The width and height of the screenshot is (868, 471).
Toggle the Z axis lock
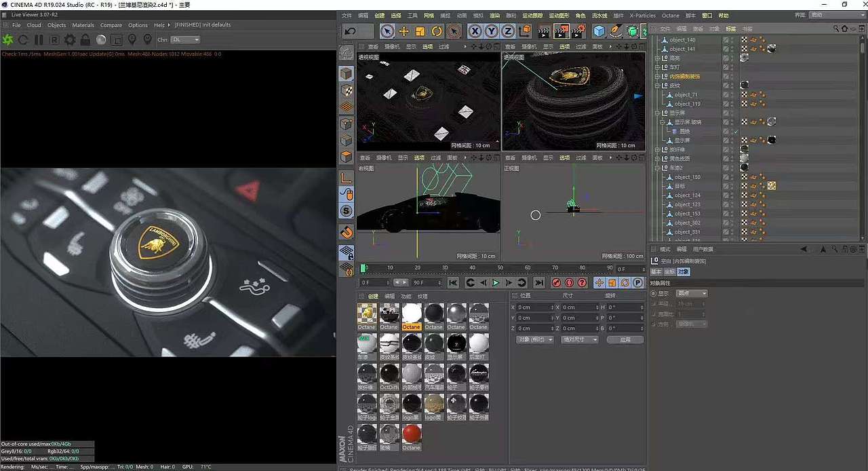click(508, 31)
